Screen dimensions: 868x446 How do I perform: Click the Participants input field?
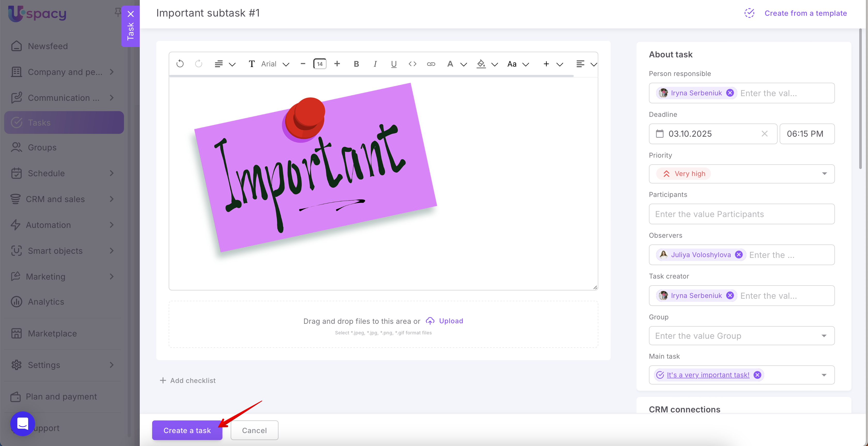coord(741,214)
